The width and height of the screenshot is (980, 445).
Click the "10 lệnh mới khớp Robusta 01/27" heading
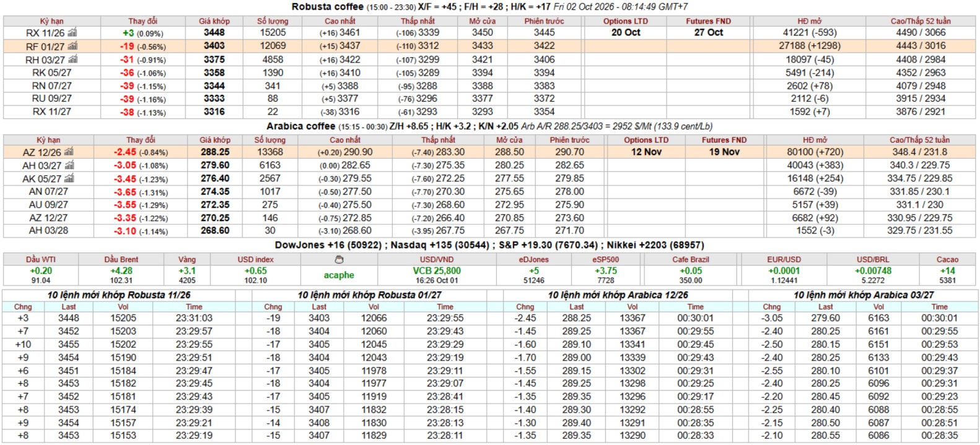pyautogui.click(x=370, y=295)
